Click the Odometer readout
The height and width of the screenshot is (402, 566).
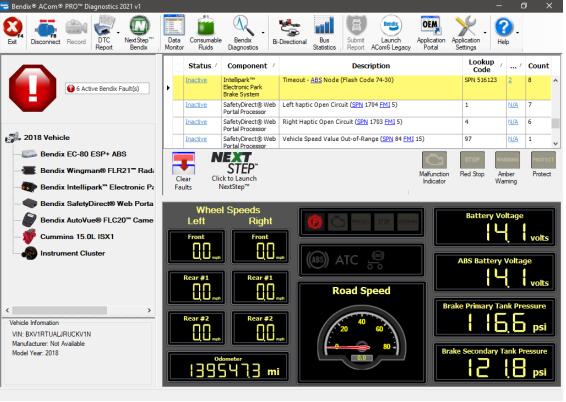[x=228, y=367]
